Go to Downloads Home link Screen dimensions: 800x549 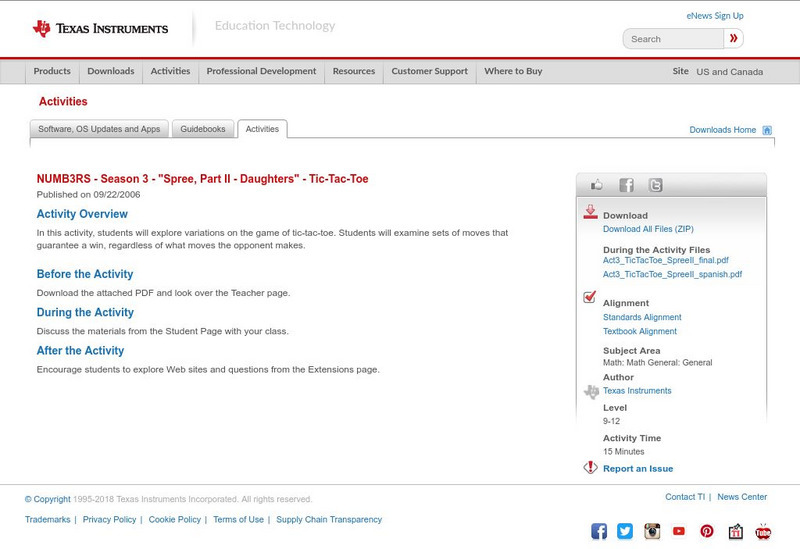click(x=722, y=130)
